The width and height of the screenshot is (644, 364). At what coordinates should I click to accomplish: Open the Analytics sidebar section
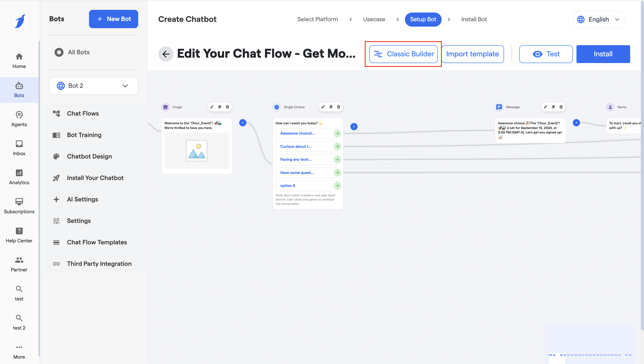[x=19, y=177]
